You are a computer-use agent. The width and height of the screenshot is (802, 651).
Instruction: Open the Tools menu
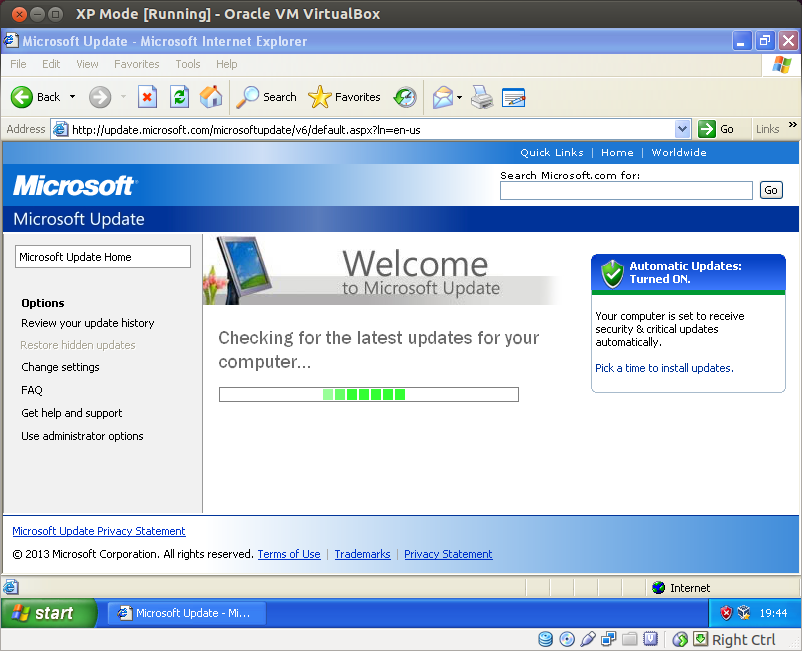click(188, 64)
